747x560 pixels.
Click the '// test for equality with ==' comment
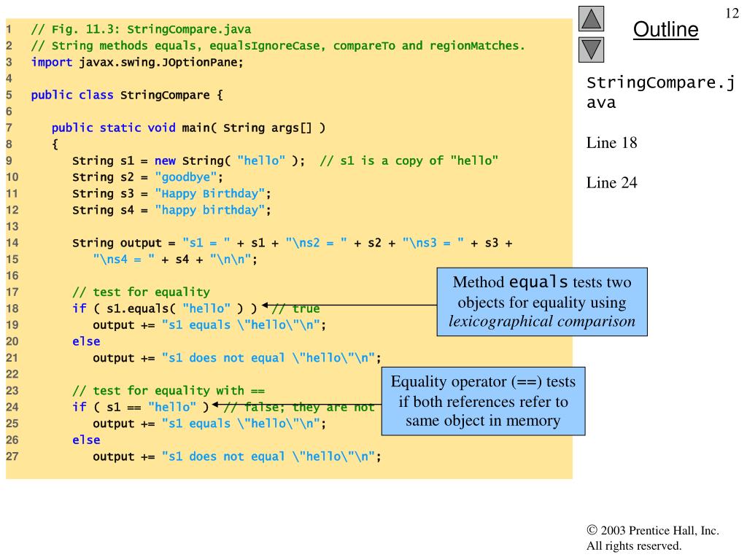169,391
